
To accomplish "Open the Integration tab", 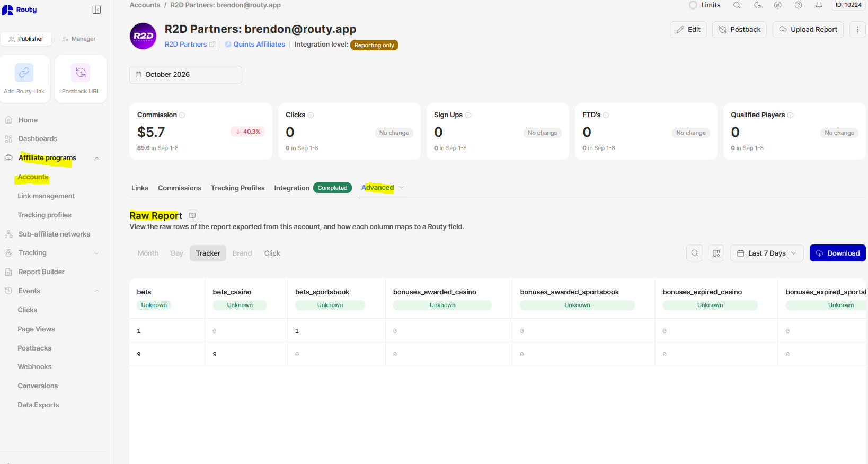I will [x=313, y=188].
